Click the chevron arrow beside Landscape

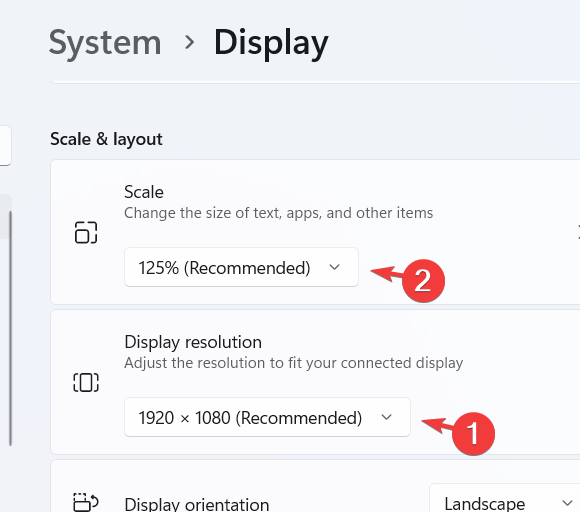(x=567, y=503)
